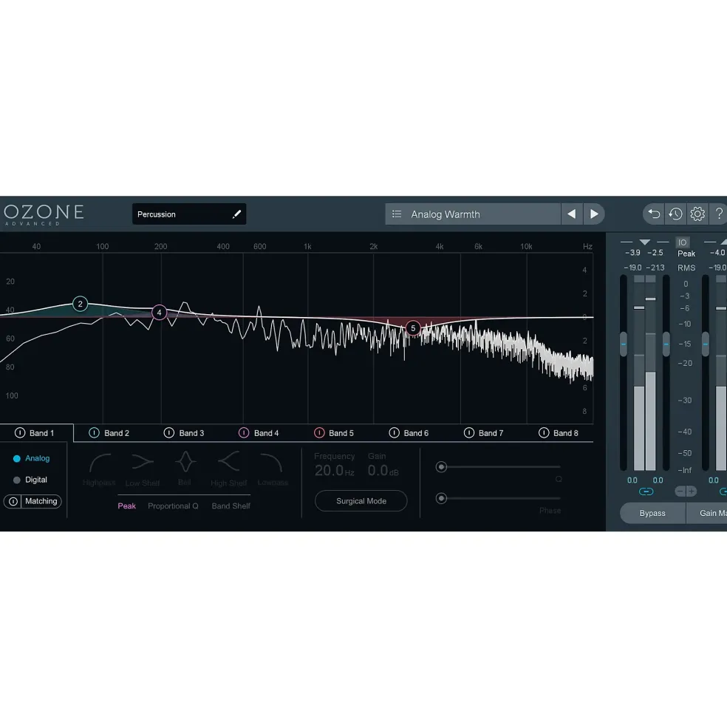Viewport: 727px width, 728px height.
Task: Go to next preset arrow
Action: click(594, 214)
